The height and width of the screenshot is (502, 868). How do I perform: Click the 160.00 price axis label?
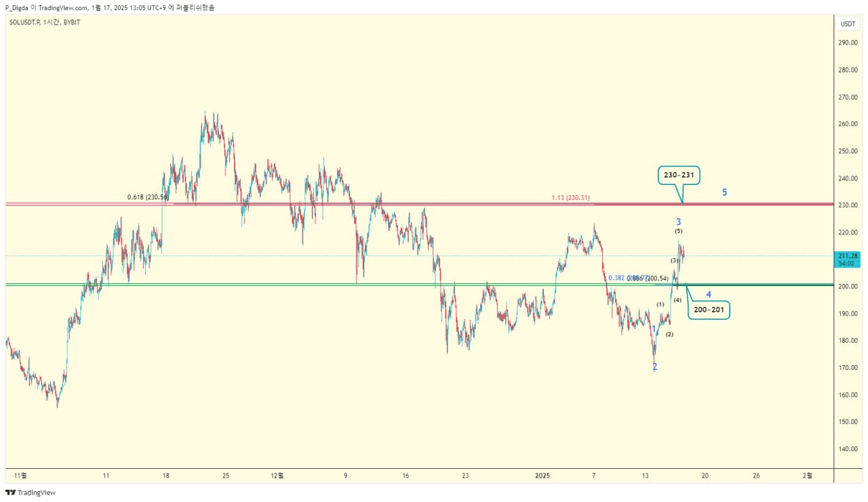tap(848, 395)
